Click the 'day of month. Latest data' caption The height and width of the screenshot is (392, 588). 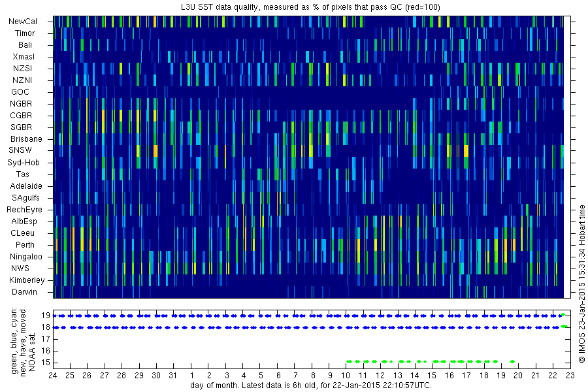[311, 385]
